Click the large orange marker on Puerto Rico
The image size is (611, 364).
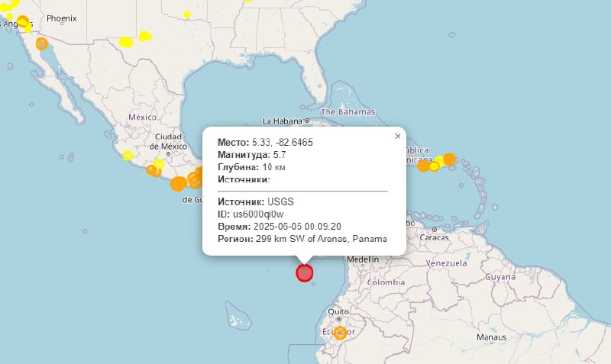pyautogui.click(x=449, y=159)
